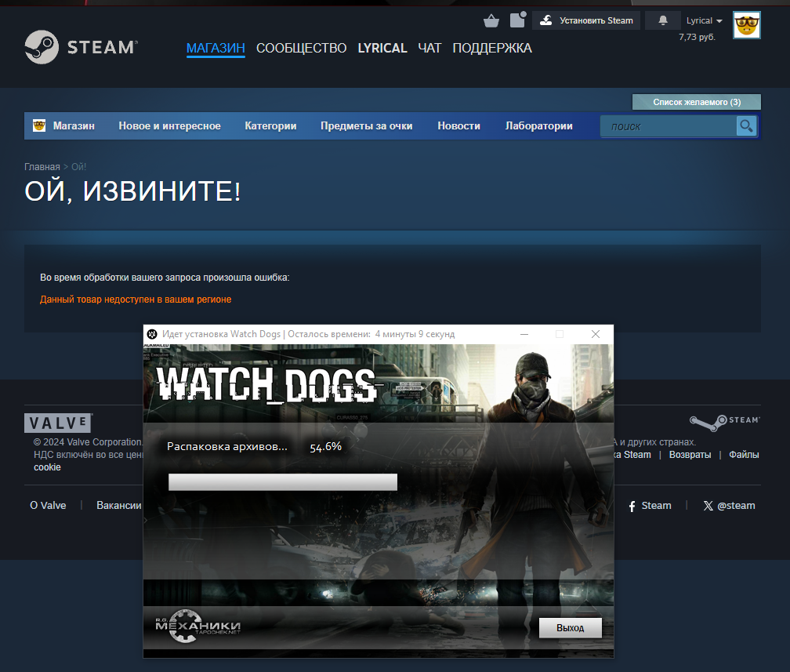
Task: Open the @steam X page link
Action: [729, 506]
